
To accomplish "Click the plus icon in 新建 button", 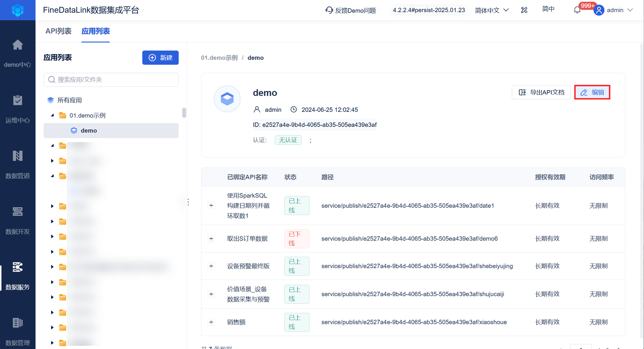I will (x=152, y=58).
